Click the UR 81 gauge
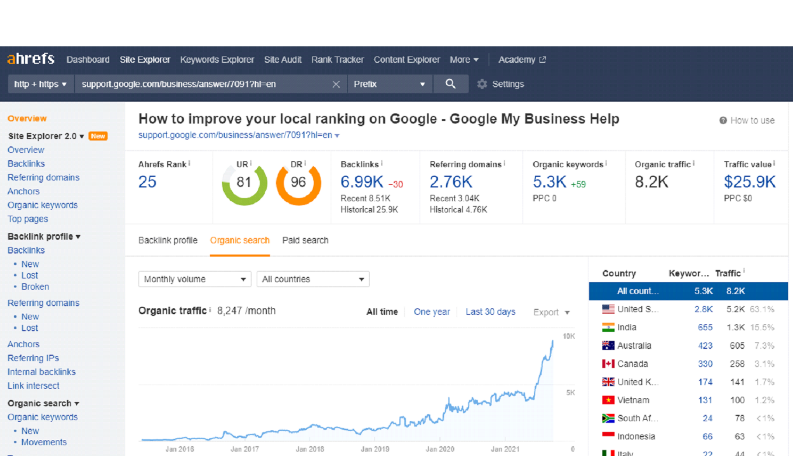Viewport: 793px width, 456px height. tap(244, 183)
